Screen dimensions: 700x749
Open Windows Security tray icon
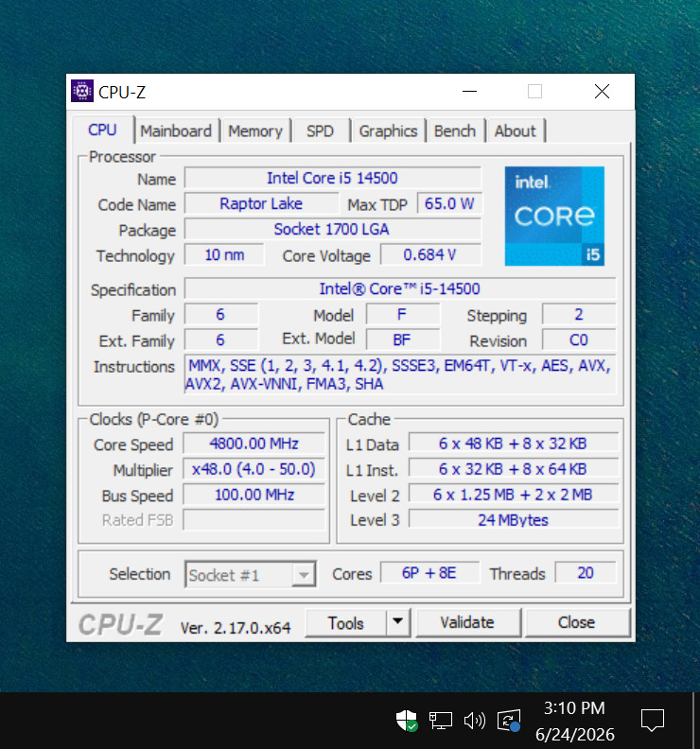[x=407, y=720]
